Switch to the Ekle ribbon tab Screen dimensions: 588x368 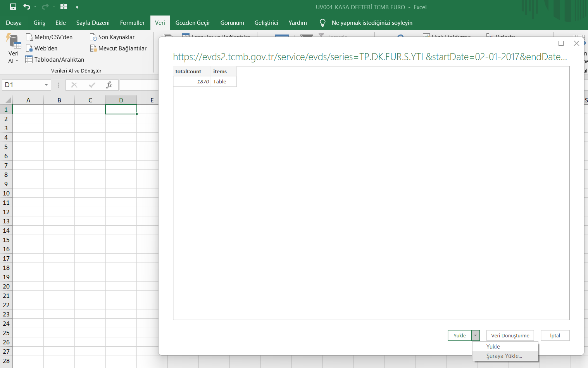coord(60,23)
